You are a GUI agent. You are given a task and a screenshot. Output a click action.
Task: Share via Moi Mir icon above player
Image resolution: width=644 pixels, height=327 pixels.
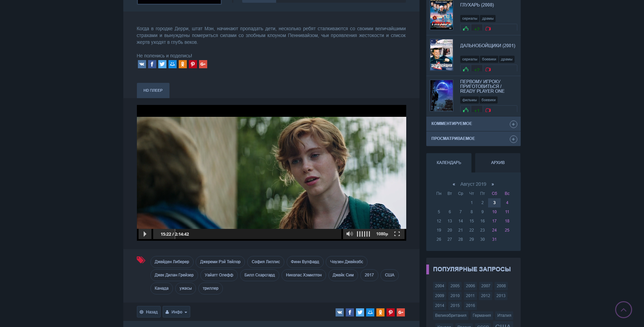172,64
